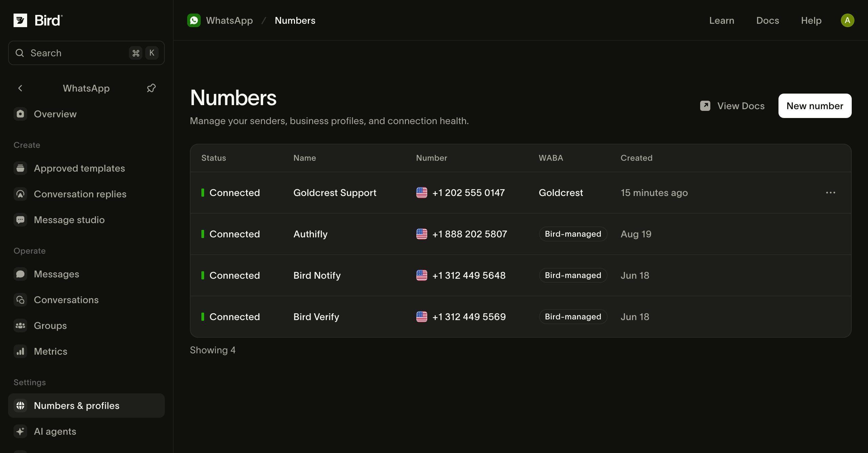Click the US flag for Goldcrest Support
The width and height of the screenshot is (868, 453).
coord(422,193)
